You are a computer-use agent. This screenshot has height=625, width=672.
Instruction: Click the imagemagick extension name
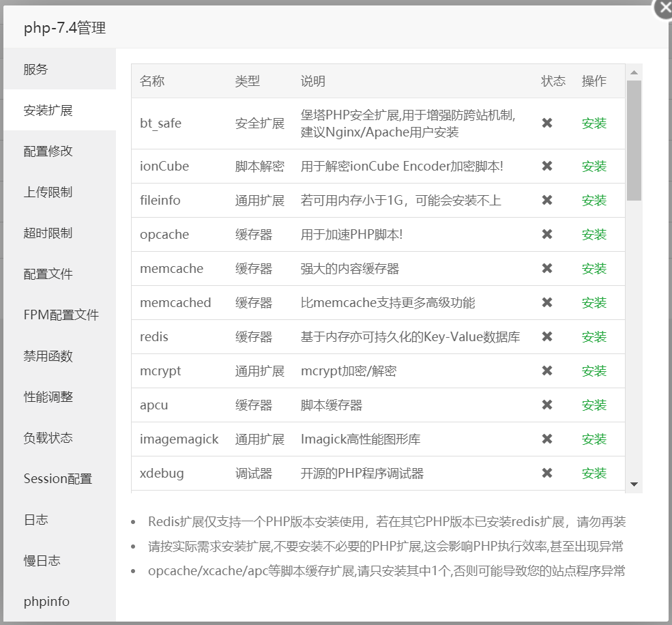point(179,439)
